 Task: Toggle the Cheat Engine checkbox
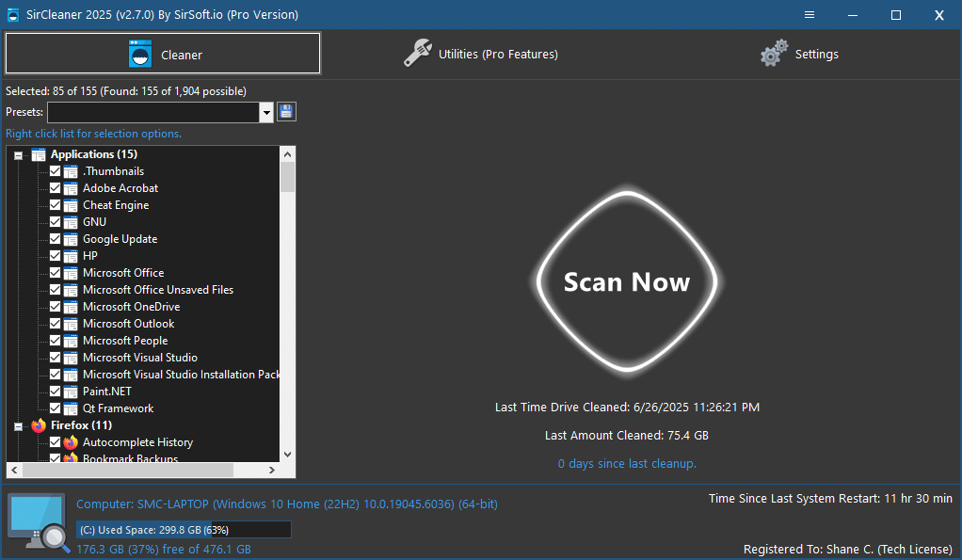(56, 205)
